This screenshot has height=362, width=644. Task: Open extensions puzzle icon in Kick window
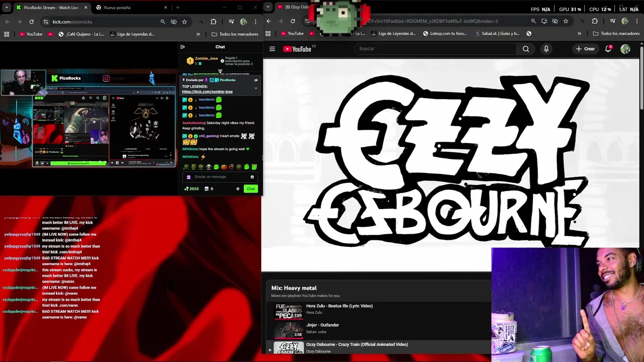(213, 22)
